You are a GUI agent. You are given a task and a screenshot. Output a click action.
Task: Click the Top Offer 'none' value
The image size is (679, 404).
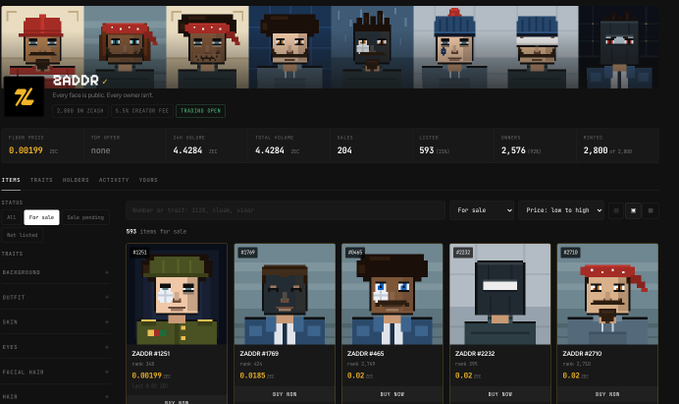[100, 151]
